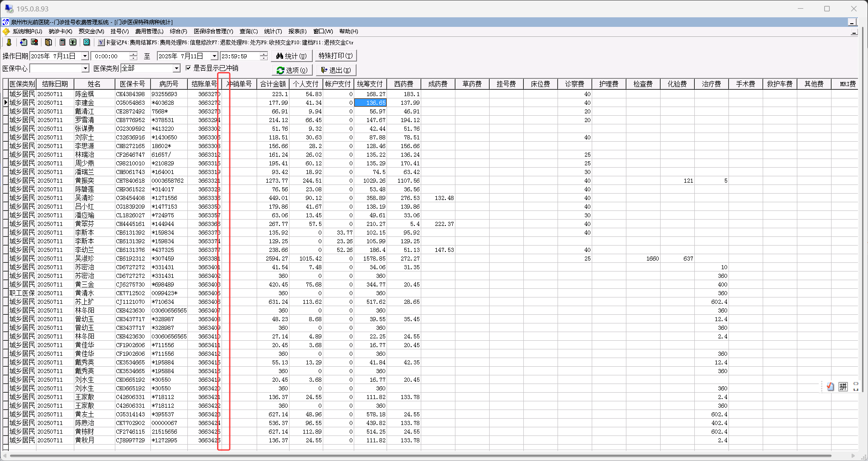Viewport: 868px width, 461px height.
Task: Click the teal X box toolbar icon
Action: pos(86,42)
